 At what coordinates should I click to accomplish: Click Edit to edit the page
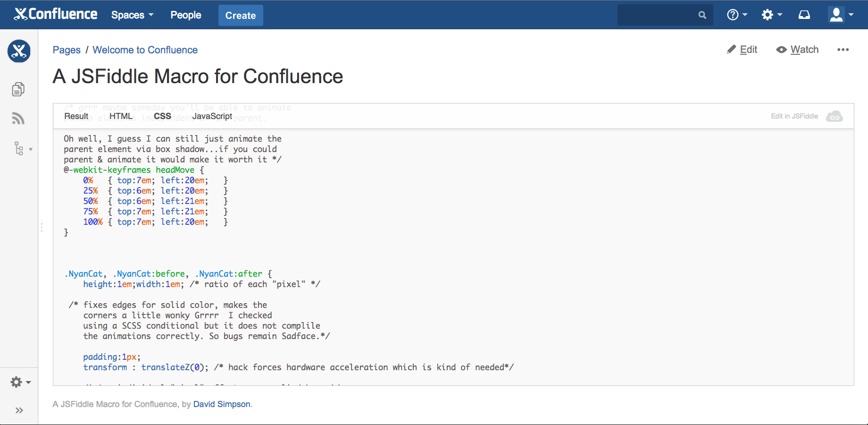742,50
